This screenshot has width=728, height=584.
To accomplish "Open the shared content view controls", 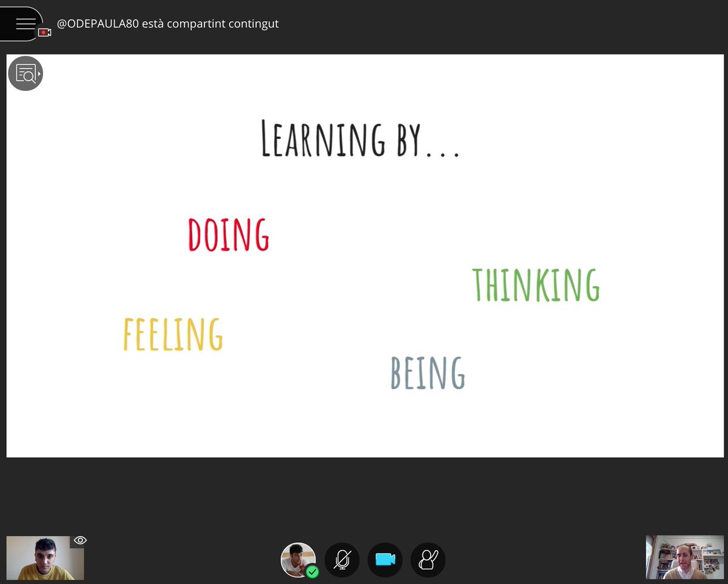I will [x=25, y=73].
